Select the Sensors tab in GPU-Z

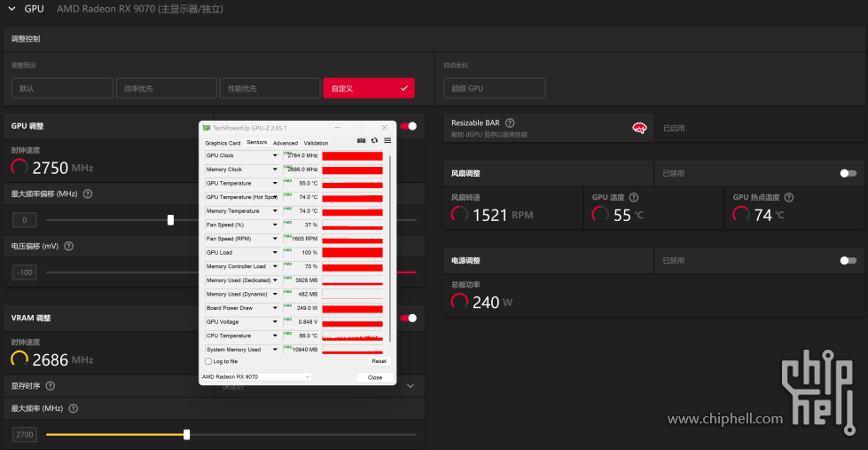coord(257,142)
